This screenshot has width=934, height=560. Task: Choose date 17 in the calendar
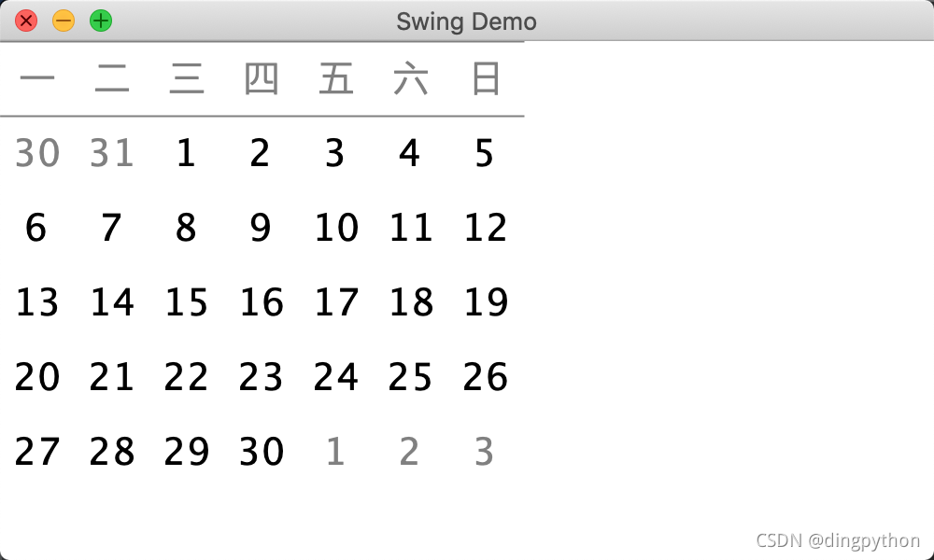click(x=336, y=301)
